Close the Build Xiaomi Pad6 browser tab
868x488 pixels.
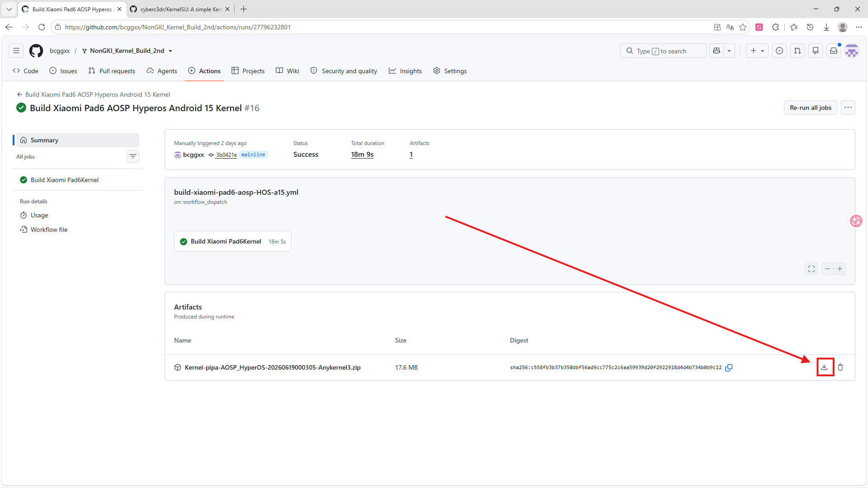pos(119,9)
